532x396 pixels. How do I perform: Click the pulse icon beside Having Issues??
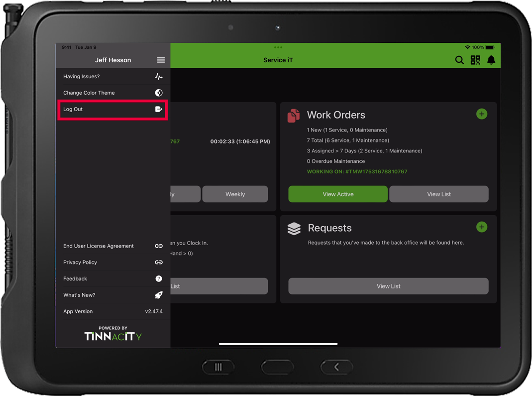point(159,76)
